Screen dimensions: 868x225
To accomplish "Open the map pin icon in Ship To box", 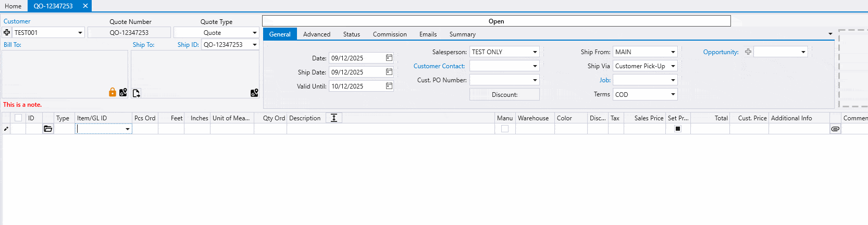I will [x=254, y=93].
